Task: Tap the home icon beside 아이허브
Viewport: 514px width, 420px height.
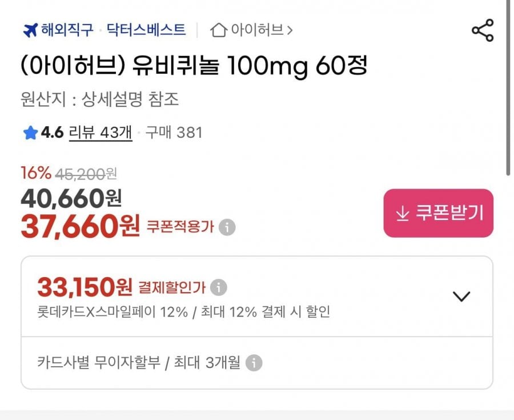Action: 218,30
